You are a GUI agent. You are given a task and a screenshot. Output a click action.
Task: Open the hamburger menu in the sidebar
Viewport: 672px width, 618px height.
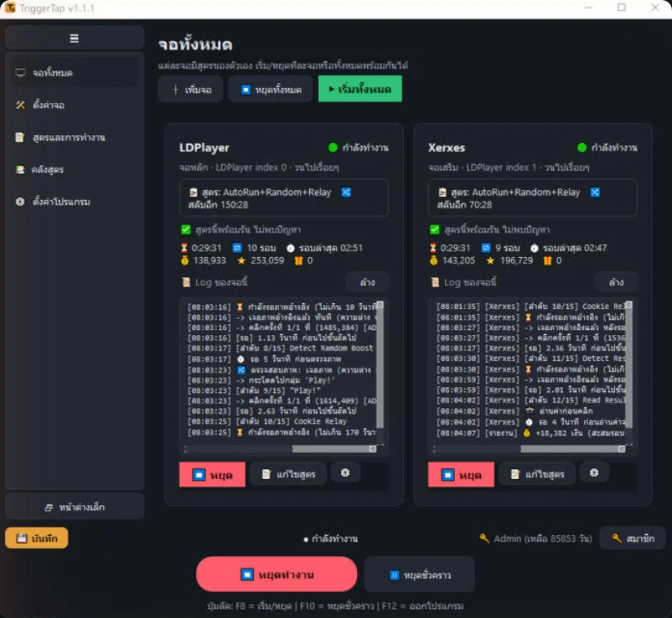coord(74,38)
